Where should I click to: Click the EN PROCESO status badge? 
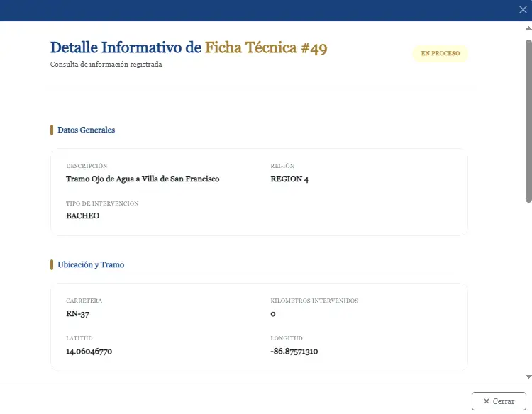point(440,54)
